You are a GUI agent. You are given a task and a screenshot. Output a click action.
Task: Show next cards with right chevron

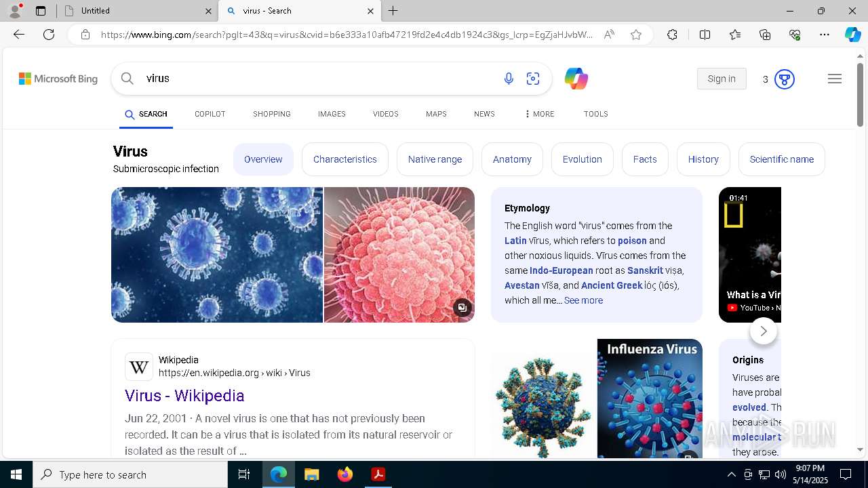(x=764, y=331)
